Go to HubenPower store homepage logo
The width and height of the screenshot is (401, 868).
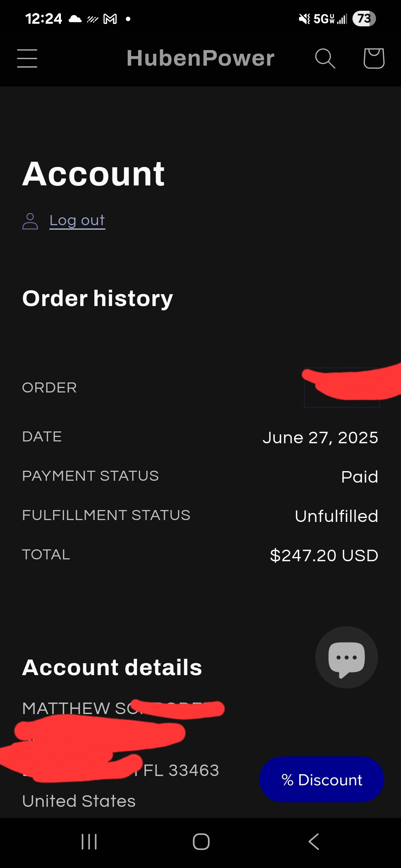coord(200,58)
